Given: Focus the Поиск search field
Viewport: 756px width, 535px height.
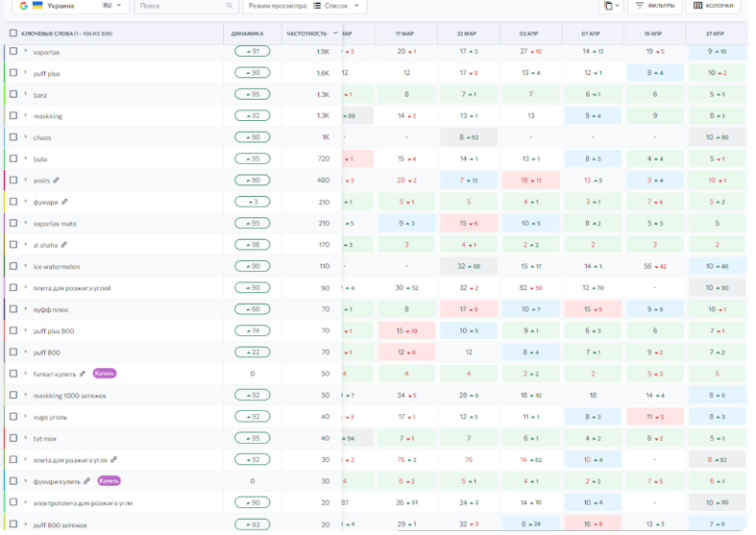Looking at the screenshot, I should point(185,6).
